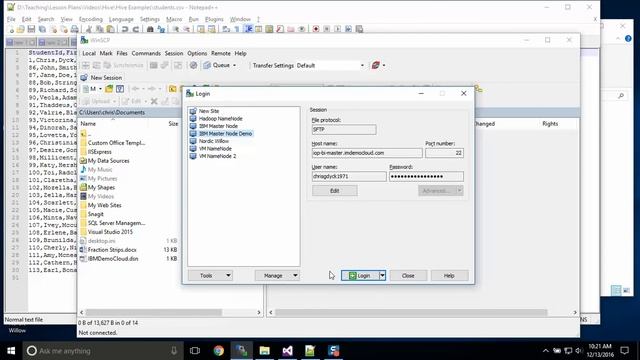Click the Login button
The width and height of the screenshot is (640, 360).
coord(360,276)
